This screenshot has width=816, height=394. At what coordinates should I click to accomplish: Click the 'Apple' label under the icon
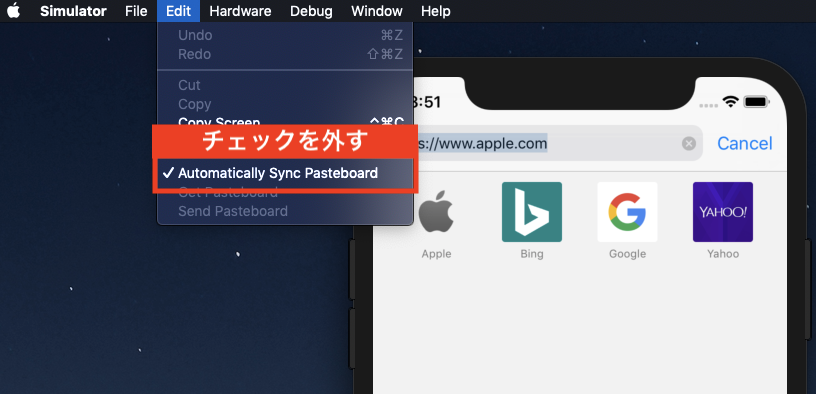click(x=436, y=255)
